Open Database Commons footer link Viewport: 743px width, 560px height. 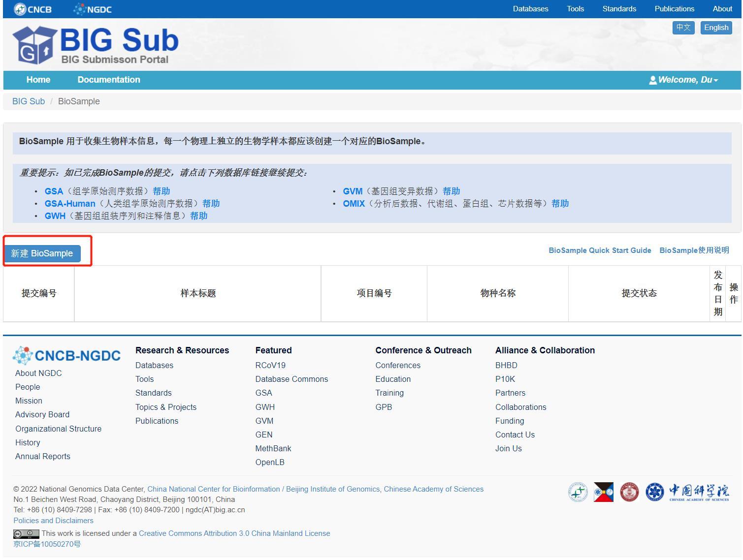[291, 379]
